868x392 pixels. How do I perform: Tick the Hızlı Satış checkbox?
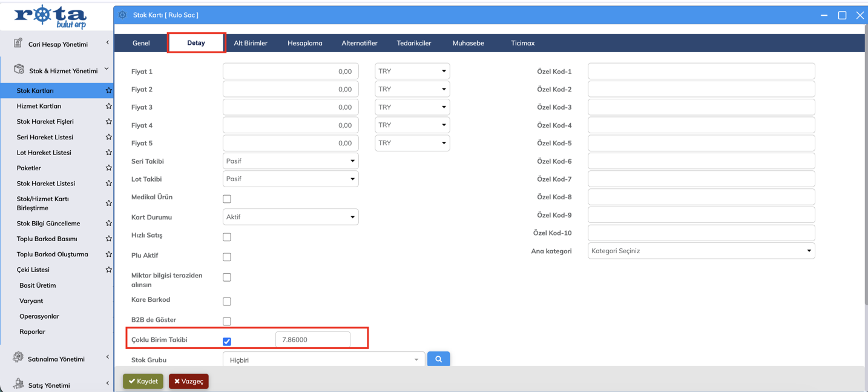tap(227, 237)
